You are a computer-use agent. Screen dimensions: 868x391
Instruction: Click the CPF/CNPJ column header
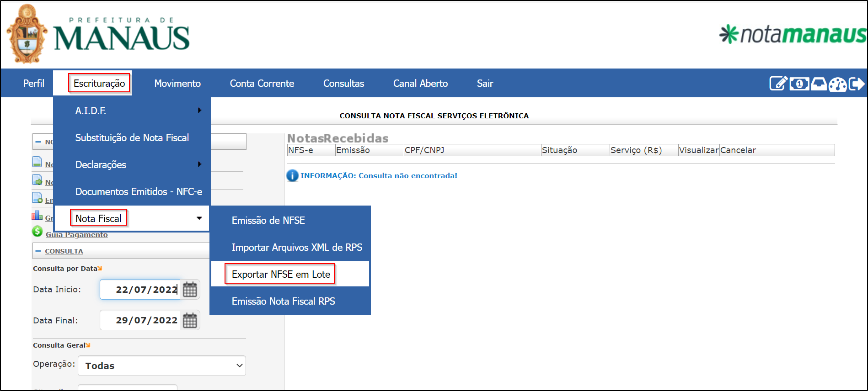tap(472, 150)
